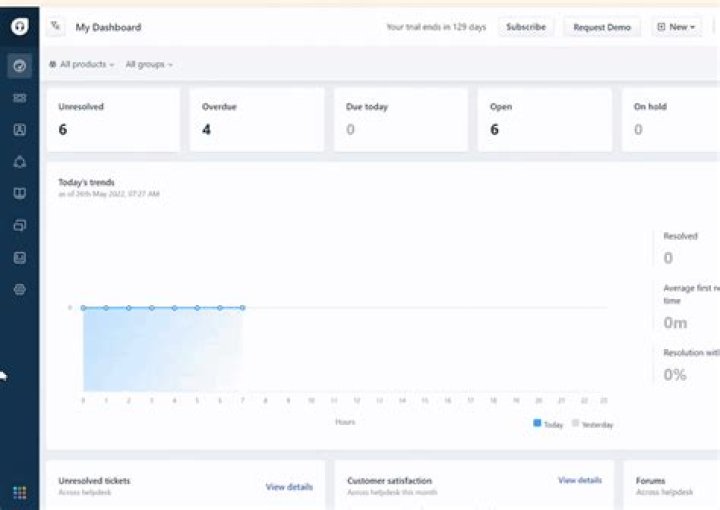Click the Resolved count value
Viewport: 720px width, 510px height.
point(668,258)
